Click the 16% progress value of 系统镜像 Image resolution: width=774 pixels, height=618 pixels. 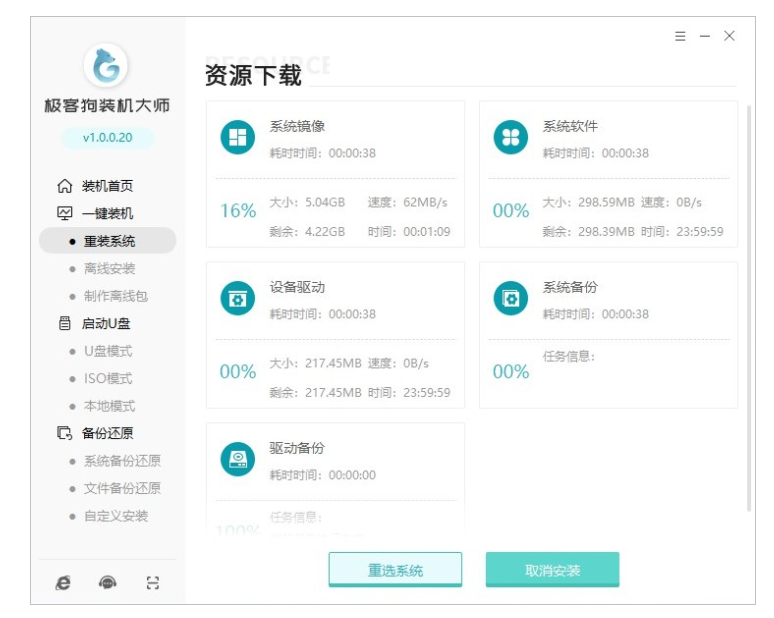point(238,211)
